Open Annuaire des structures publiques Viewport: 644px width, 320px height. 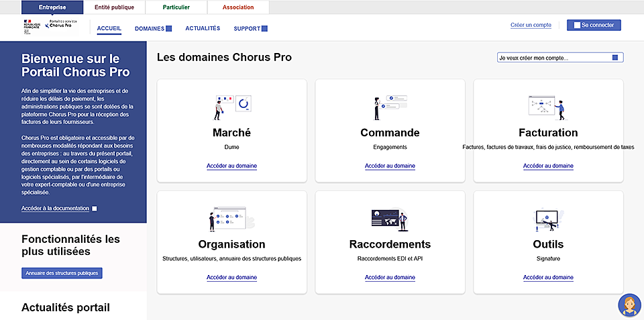tap(62, 273)
